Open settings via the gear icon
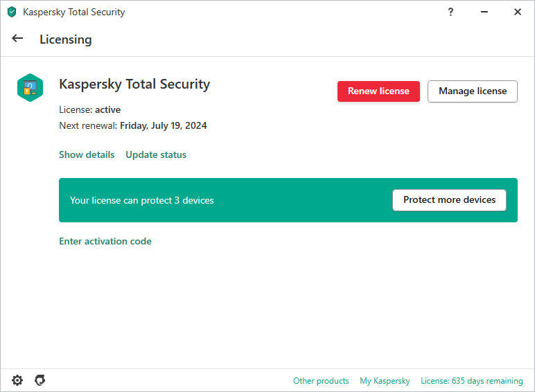The height and width of the screenshot is (392, 535). coord(17,380)
